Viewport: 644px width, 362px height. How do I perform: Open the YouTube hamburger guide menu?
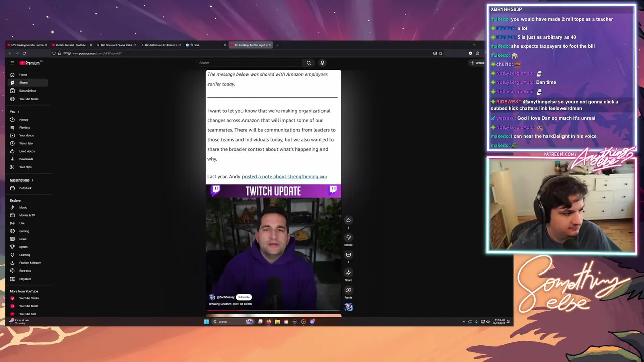pos(12,63)
